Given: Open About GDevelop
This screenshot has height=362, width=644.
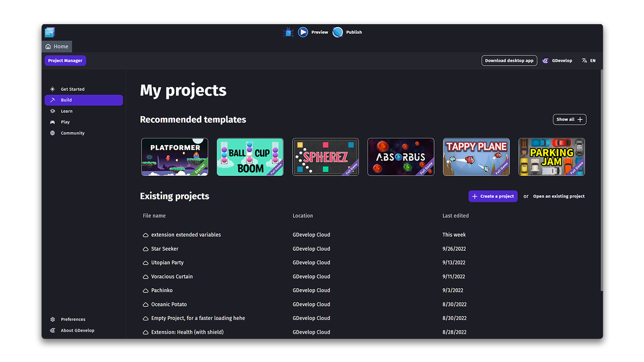Looking at the screenshot, I should pos(84,330).
